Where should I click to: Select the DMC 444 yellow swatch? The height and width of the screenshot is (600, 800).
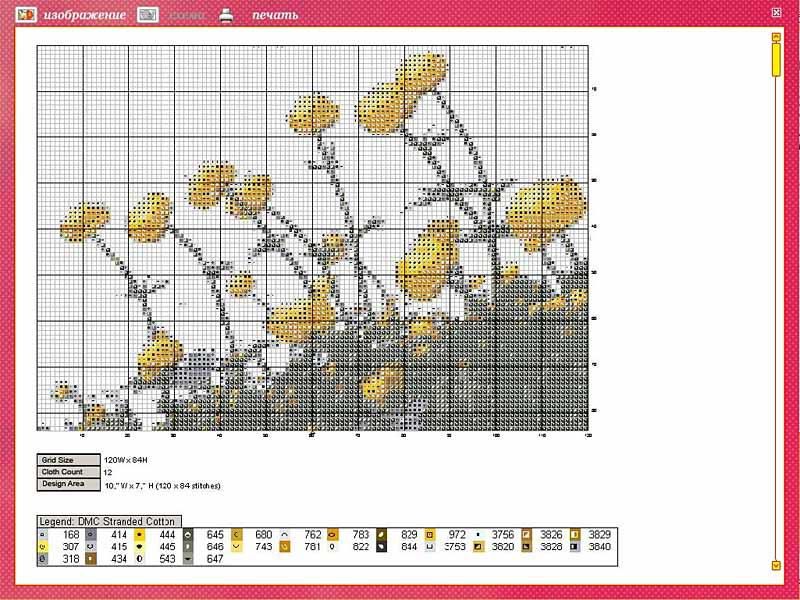pyautogui.click(x=141, y=535)
